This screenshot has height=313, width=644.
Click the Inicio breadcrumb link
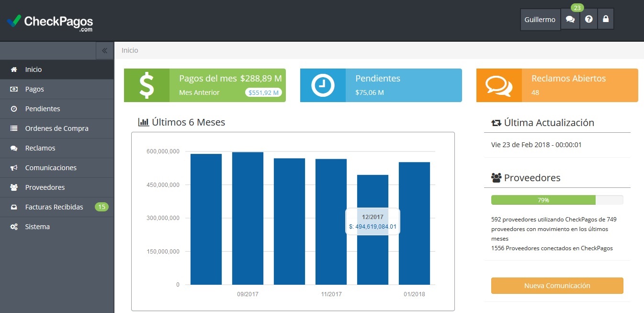pyautogui.click(x=130, y=50)
